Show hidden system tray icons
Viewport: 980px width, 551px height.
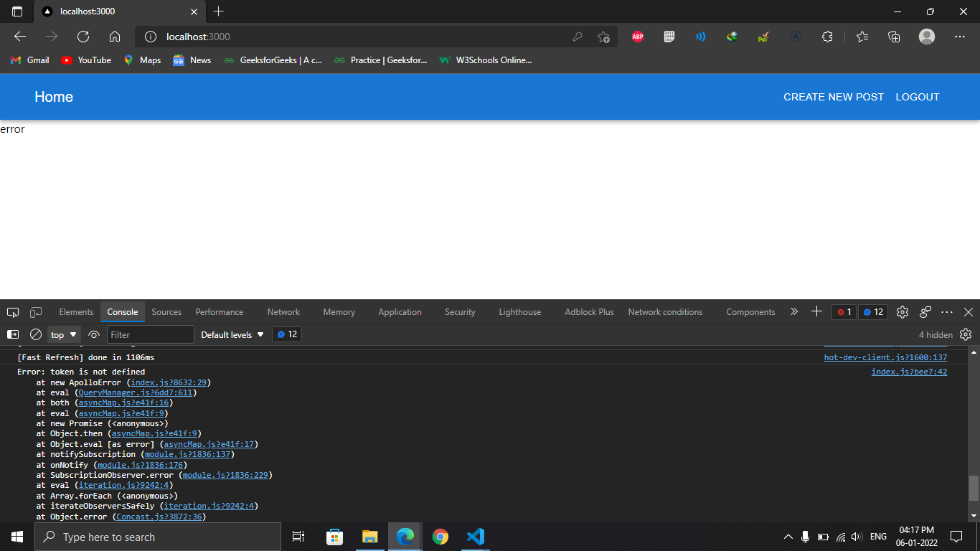coord(788,537)
